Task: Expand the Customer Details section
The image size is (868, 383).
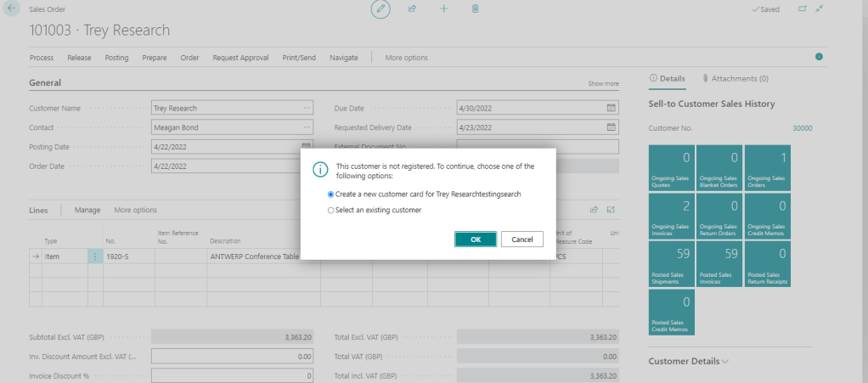Action: click(689, 361)
